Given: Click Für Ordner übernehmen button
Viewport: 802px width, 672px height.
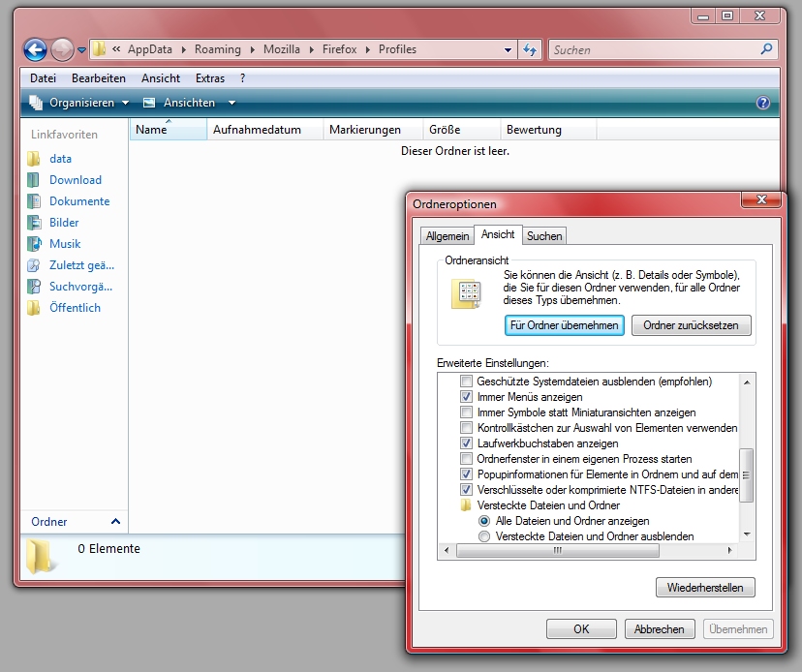Looking at the screenshot, I should click(564, 325).
